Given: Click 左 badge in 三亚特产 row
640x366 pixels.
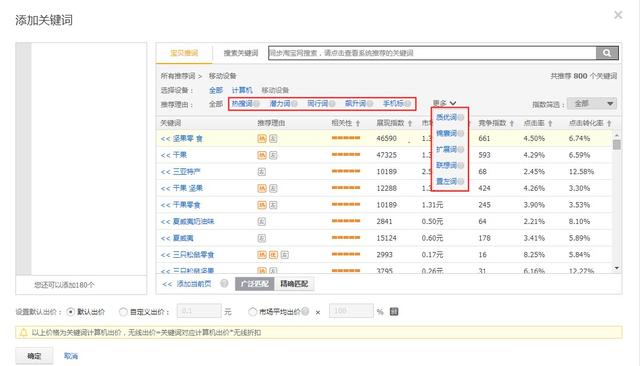Looking at the screenshot, I should click(262, 172).
